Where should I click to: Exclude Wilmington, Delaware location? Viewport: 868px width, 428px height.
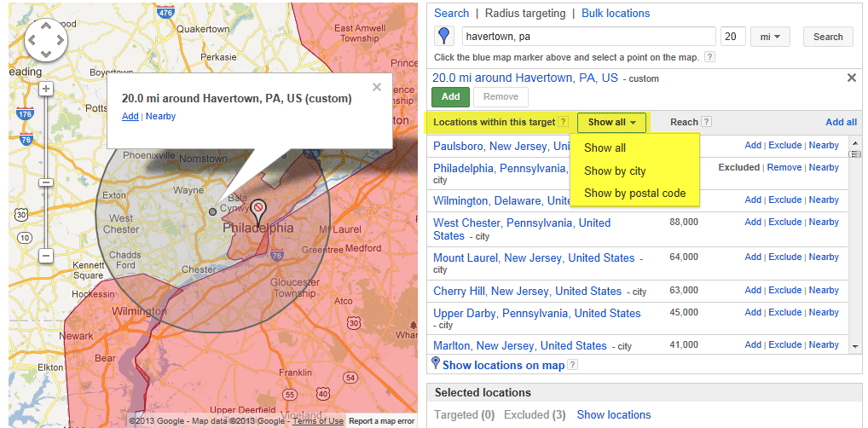785,200
